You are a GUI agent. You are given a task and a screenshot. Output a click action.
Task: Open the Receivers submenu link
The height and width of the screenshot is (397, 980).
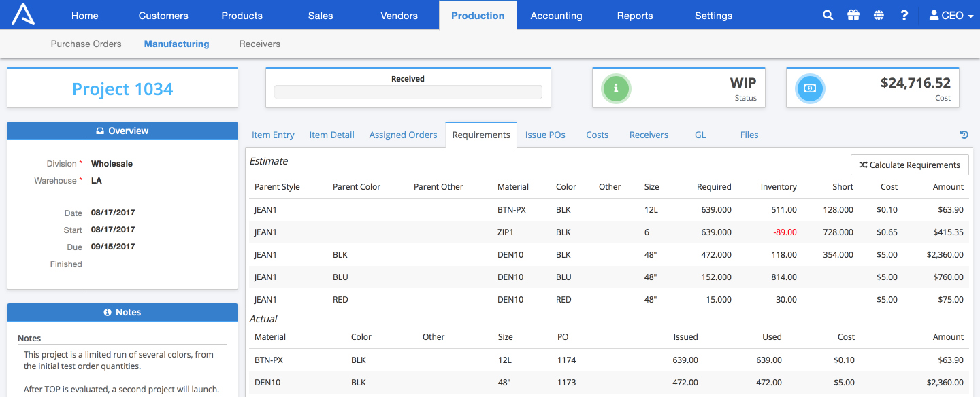pyautogui.click(x=259, y=44)
